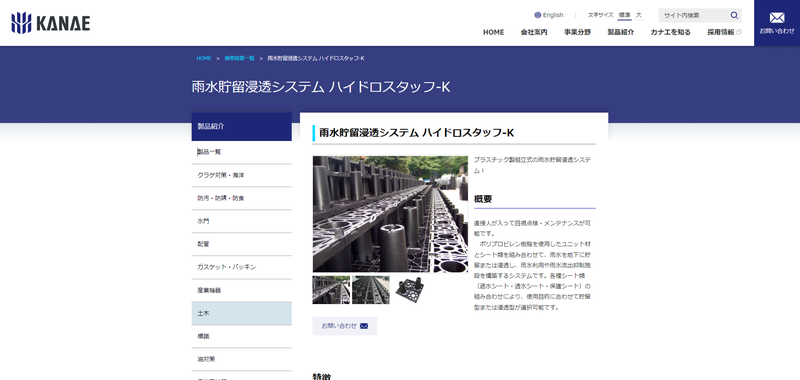This screenshot has width=800, height=380.
Task: Click the お問い合わせ button below thumbnails
Action: click(x=344, y=326)
